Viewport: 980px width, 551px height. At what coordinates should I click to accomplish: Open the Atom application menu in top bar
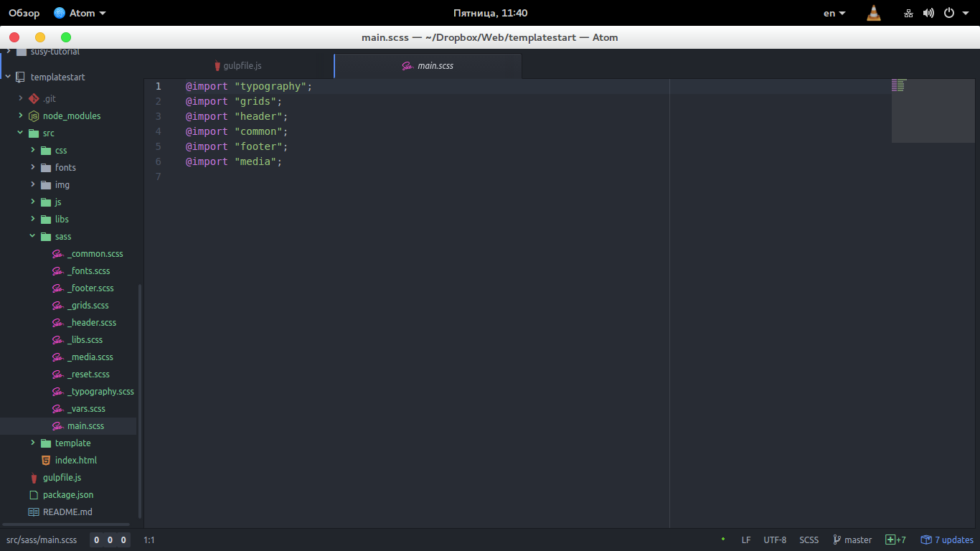click(80, 13)
